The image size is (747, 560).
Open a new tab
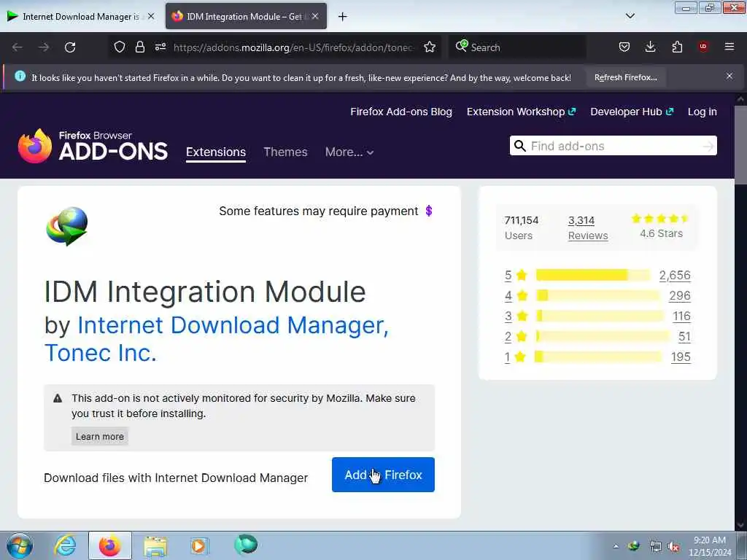coord(342,17)
